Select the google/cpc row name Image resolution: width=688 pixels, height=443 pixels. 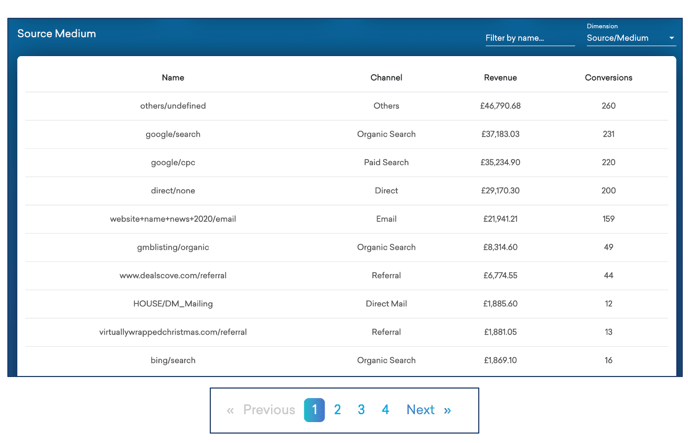[x=173, y=162]
